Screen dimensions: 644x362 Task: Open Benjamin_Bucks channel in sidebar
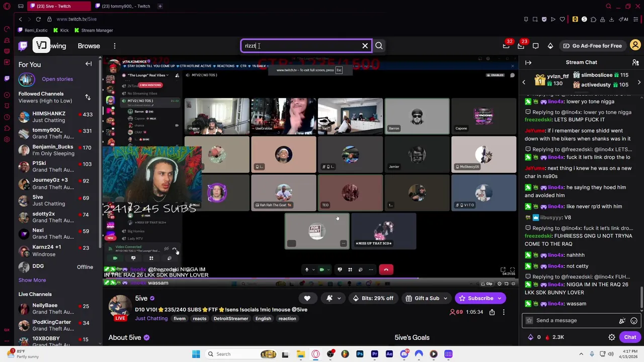[55, 150]
